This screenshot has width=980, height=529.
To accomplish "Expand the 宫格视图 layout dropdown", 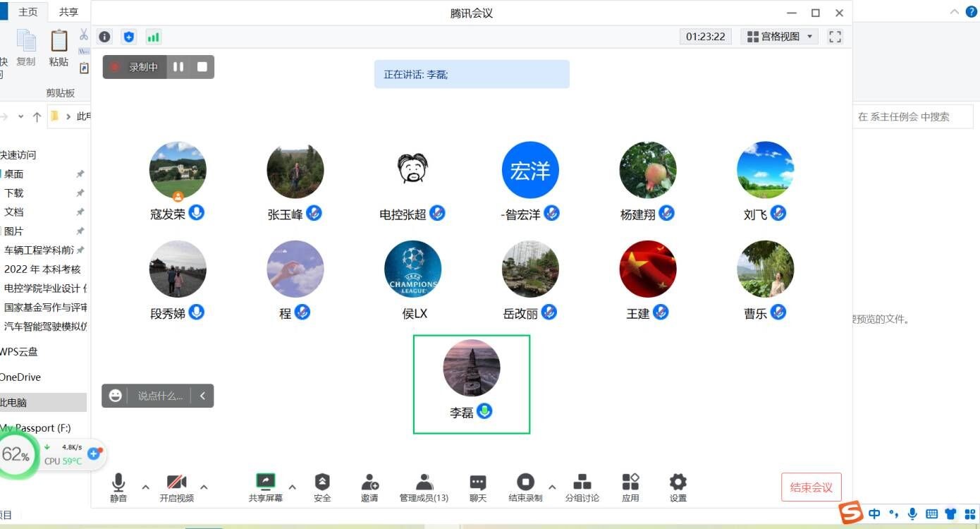I will (x=780, y=37).
